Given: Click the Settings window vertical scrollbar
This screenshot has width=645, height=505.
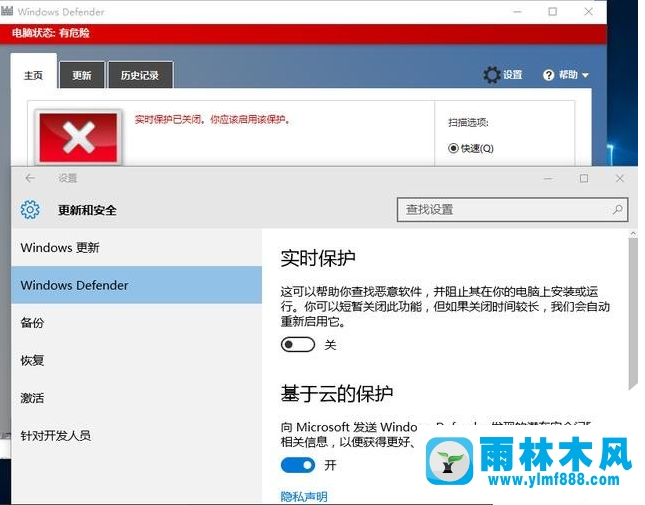Looking at the screenshot, I should click(x=633, y=315).
